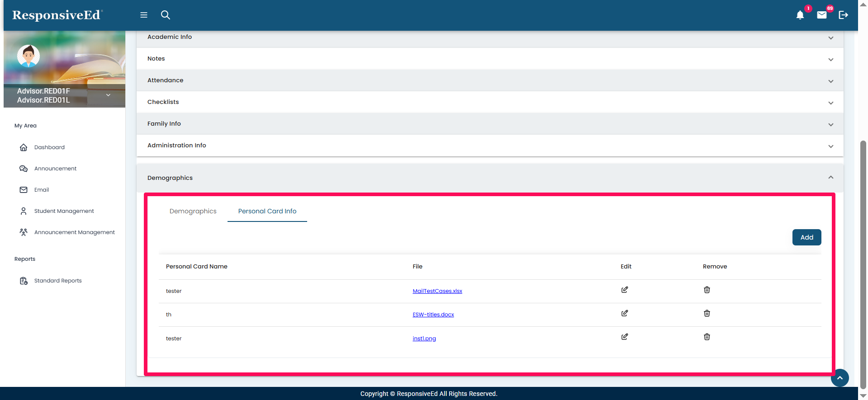Image resolution: width=868 pixels, height=400 pixels.
Task: Switch to the Demographics tab
Action: [x=193, y=211]
